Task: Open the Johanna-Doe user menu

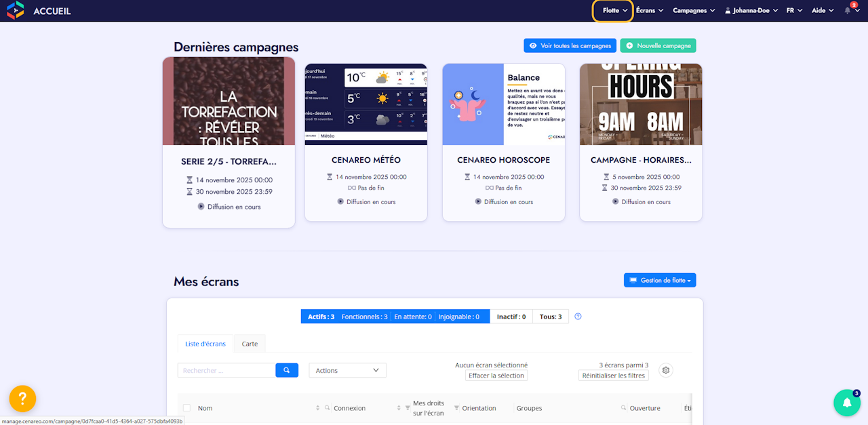Action: [753, 11]
